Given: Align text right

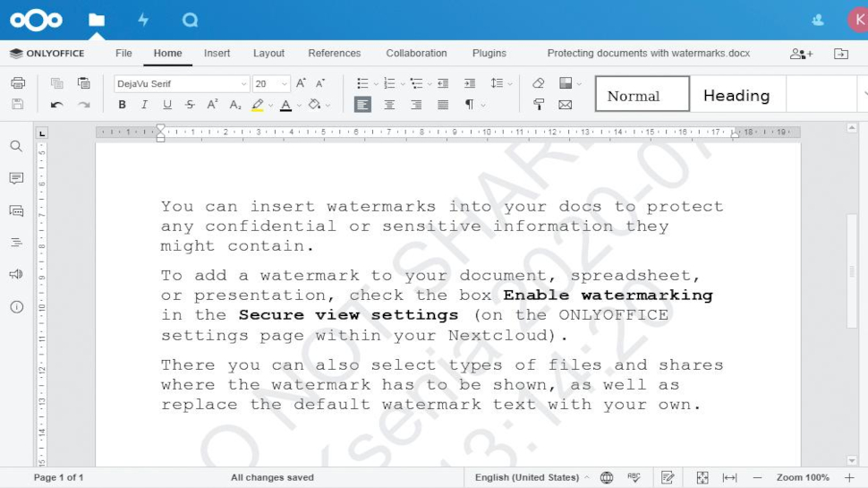Looking at the screenshot, I should coord(416,105).
